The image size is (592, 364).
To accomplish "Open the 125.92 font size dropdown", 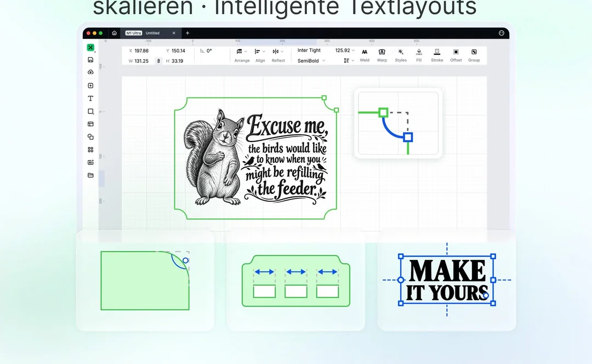I will click(345, 50).
